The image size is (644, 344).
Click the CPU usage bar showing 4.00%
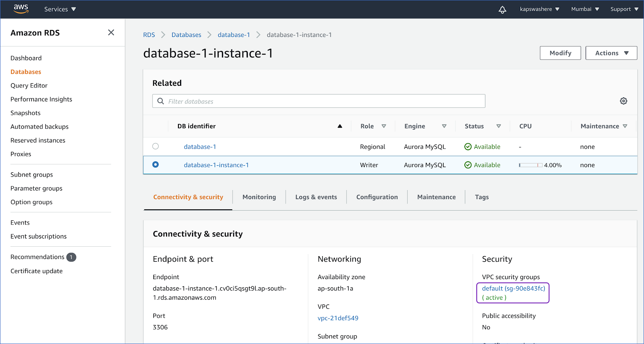pos(531,165)
